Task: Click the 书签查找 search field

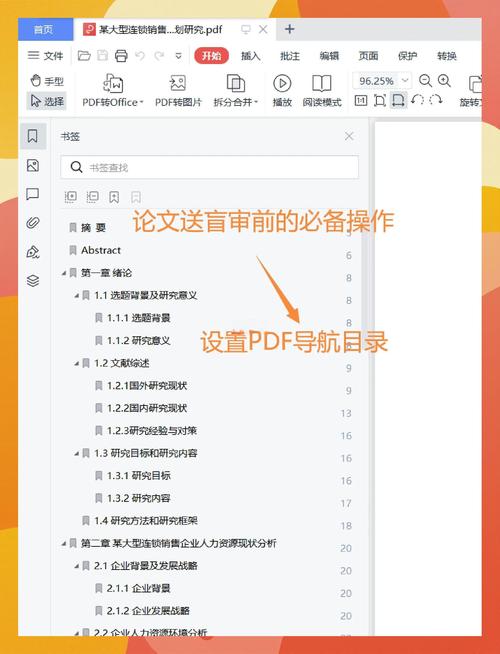Action: 209,167
